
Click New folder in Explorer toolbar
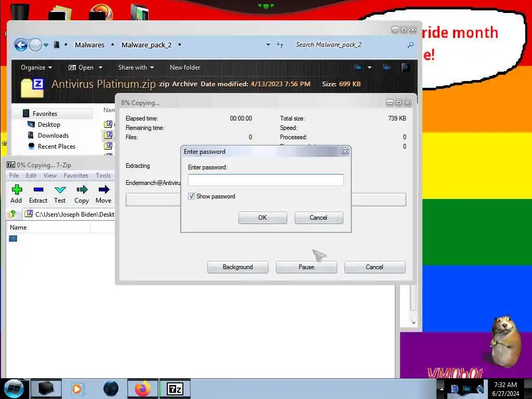[185, 68]
